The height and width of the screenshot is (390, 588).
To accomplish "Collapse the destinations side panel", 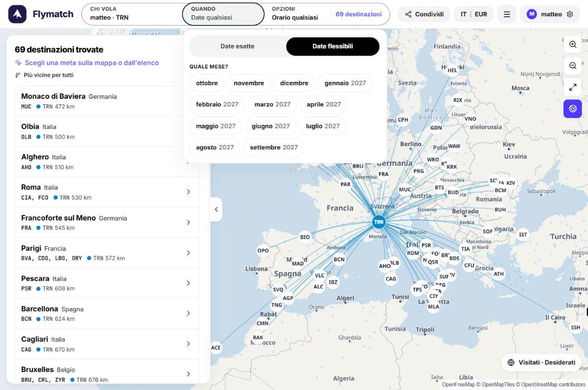I will click(x=216, y=209).
